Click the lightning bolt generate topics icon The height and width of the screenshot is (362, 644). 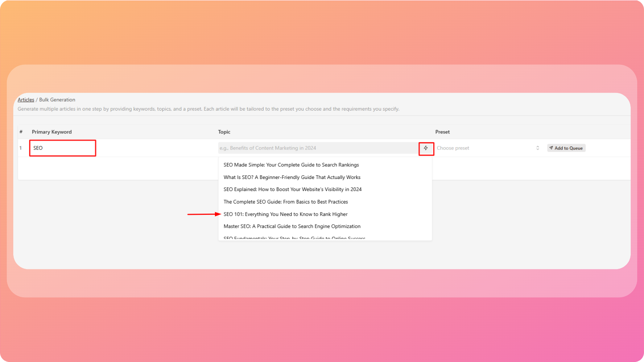pyautogui.click(x=426, y=148)
